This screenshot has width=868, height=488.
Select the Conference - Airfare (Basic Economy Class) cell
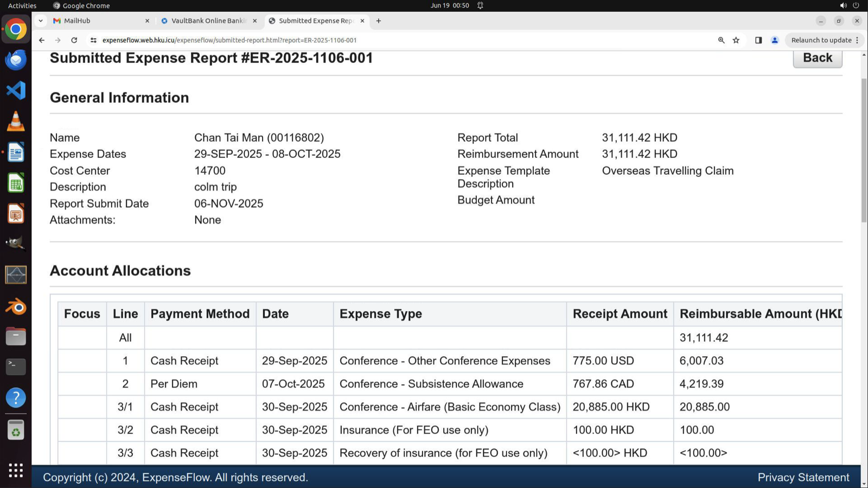pyautogui.click(x=450, y=407)
